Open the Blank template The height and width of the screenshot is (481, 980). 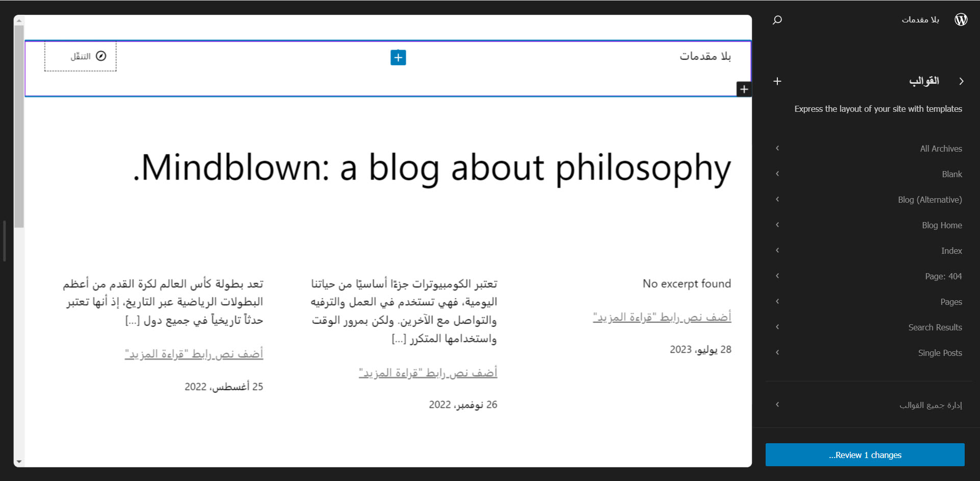[x=951, y=174]
